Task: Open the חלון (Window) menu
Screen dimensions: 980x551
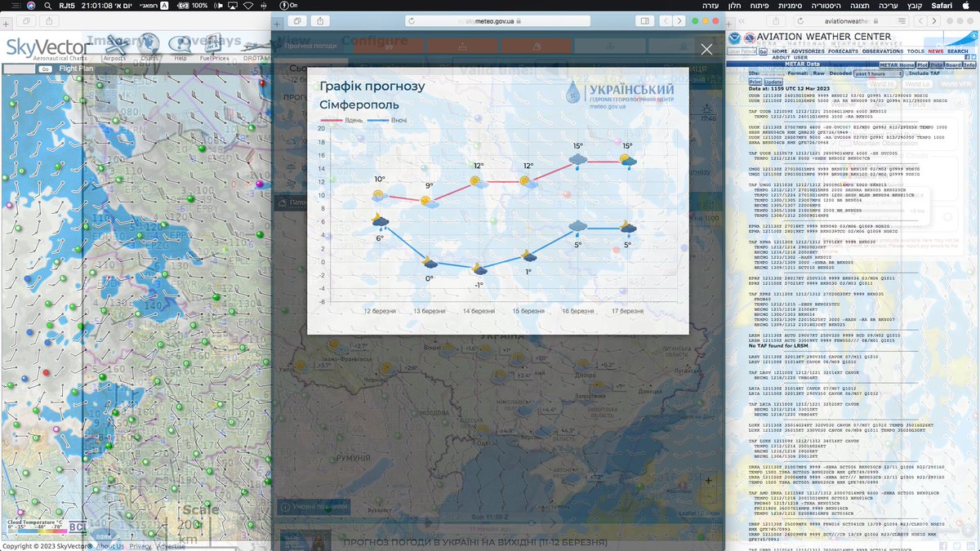Action: pyautogui.click(x=734, y=6)
